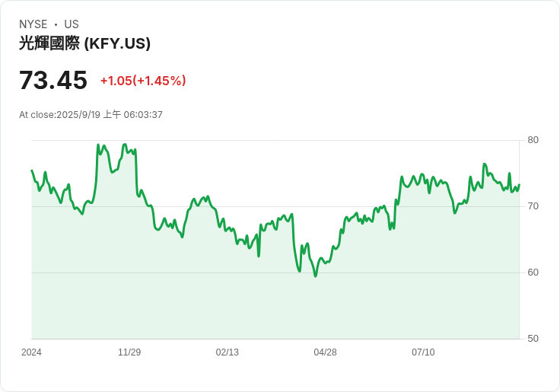Screen dimensions: 560x392
Task: Click the 11/29 date axis label
Action: (129, 352)
